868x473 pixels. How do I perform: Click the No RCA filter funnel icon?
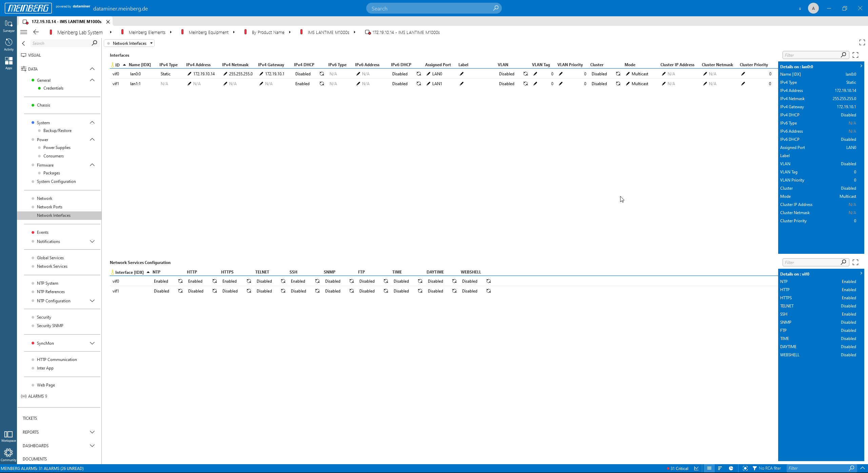click(755, 468)
